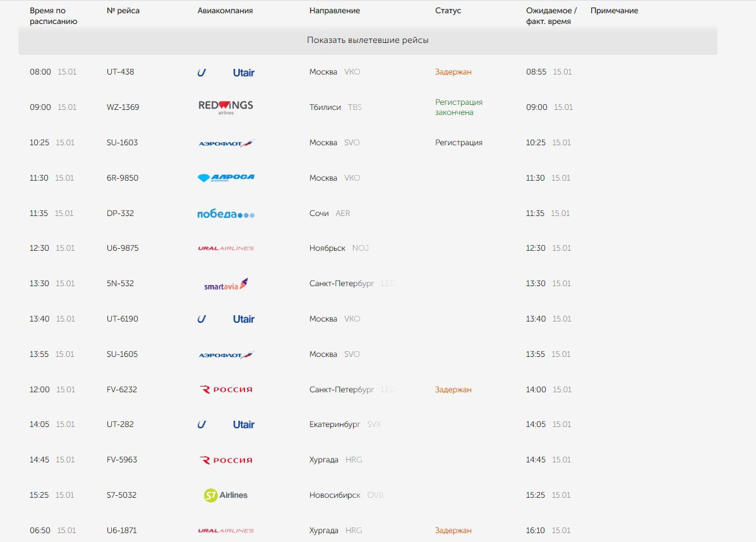The width and height of the screenshot is (756, 542).
Task: Click "Регистрация закончена" status text
Action: [459, 107]
